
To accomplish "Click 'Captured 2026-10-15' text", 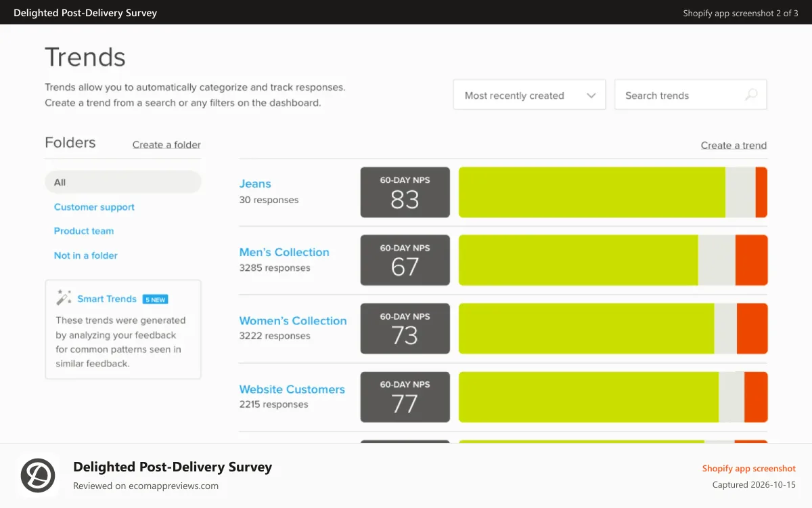I will pyautogui.click(x=754, y=485).
